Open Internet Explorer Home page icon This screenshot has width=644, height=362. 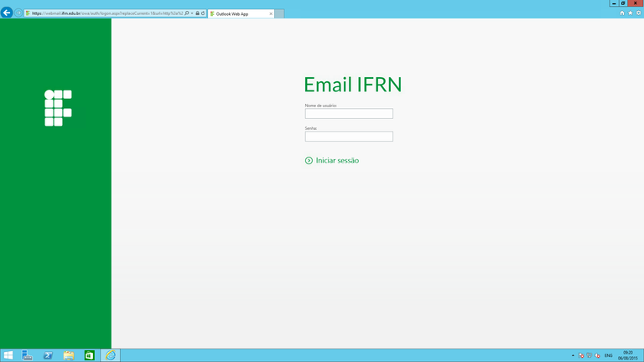pyautogui.click(x=621, y=13)
